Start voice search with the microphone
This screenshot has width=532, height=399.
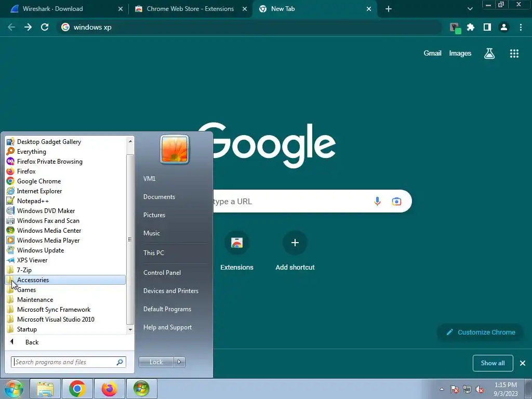pos(377,201)
